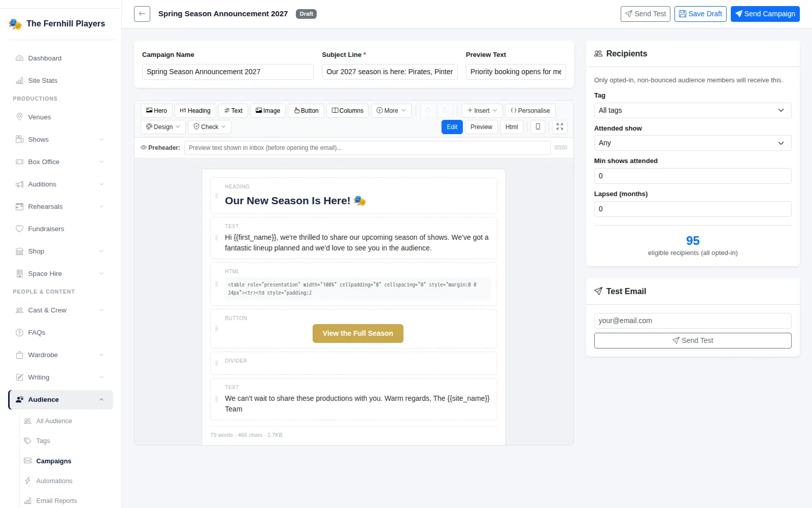Click the Subject Line input field

(x=390, y=72)
